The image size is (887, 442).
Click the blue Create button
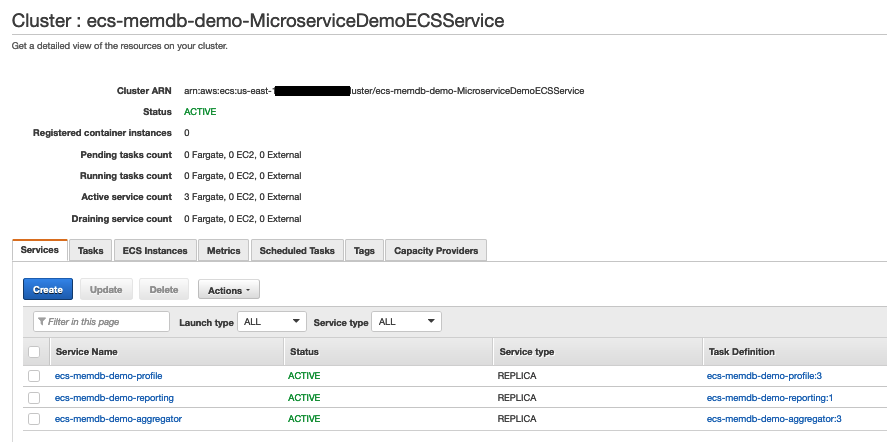tap(48, 289)
